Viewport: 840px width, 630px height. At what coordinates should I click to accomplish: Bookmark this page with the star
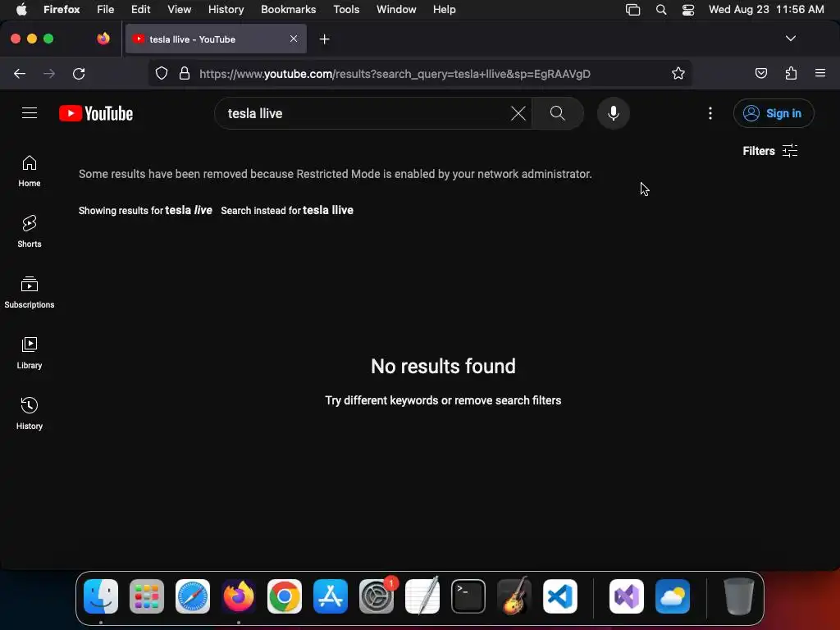tap(678, 73)
